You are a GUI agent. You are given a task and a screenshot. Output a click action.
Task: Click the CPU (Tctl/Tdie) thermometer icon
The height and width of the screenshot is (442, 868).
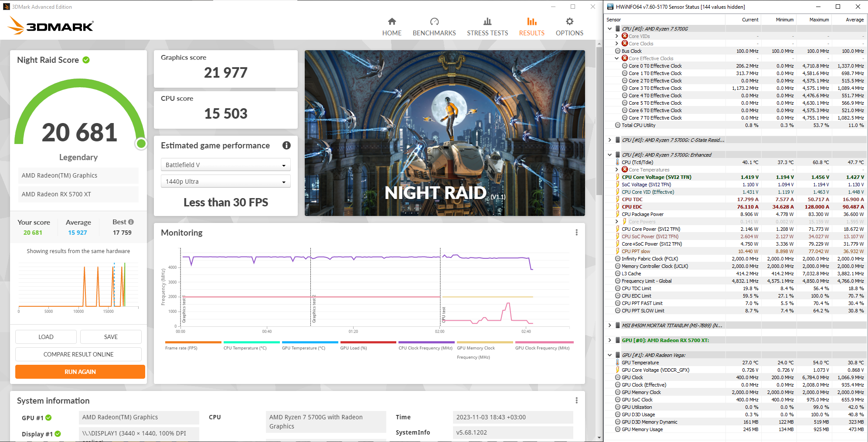[x=618, y=162]
